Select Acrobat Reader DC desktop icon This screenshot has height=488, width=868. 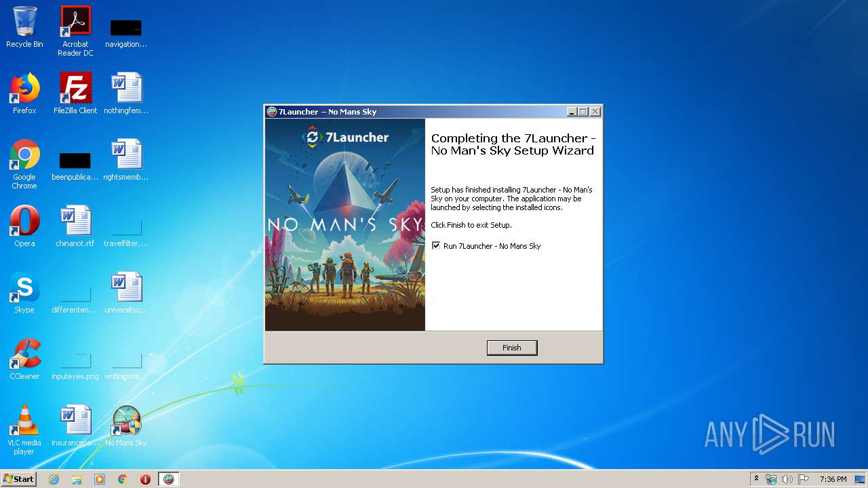75,31
